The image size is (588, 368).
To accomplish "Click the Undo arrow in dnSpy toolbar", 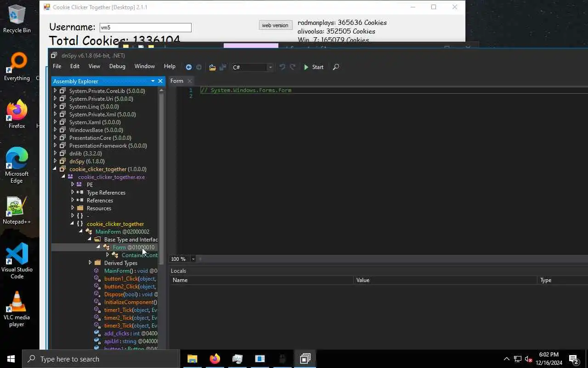I will point(282,67).
